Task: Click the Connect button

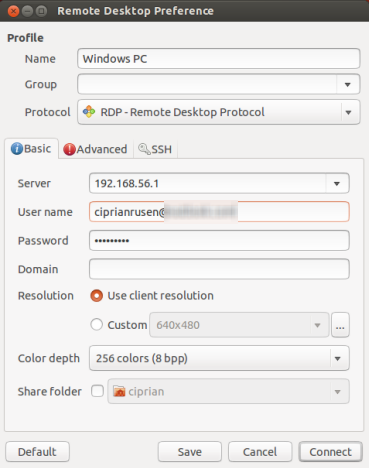Action: pos(330,452)
